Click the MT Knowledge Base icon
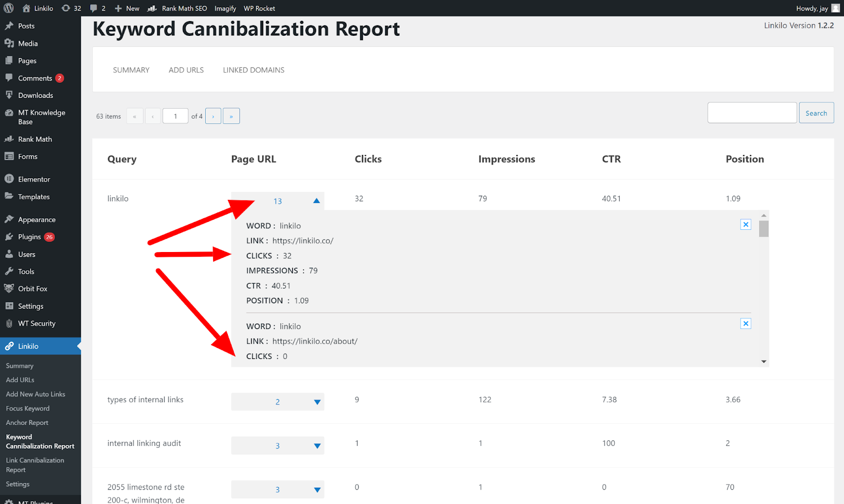The image size is (844, 504). 9,113
